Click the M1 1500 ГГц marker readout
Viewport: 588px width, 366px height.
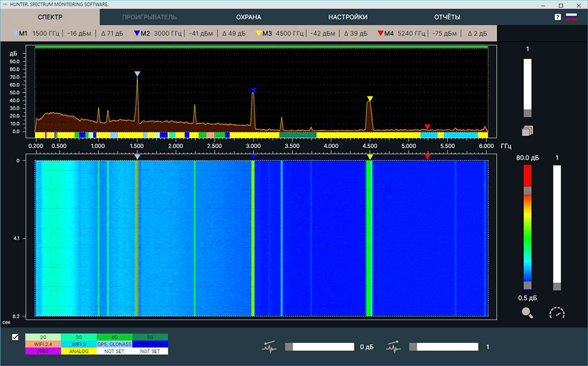point(39,33)
